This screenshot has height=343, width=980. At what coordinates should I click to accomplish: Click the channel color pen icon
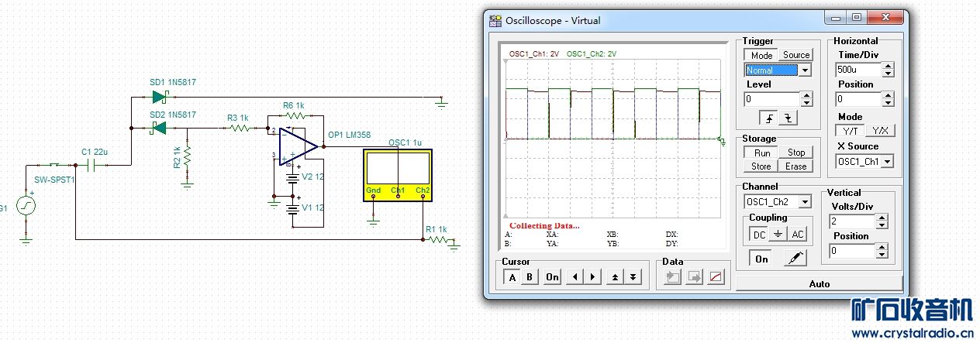pos(795,259)
